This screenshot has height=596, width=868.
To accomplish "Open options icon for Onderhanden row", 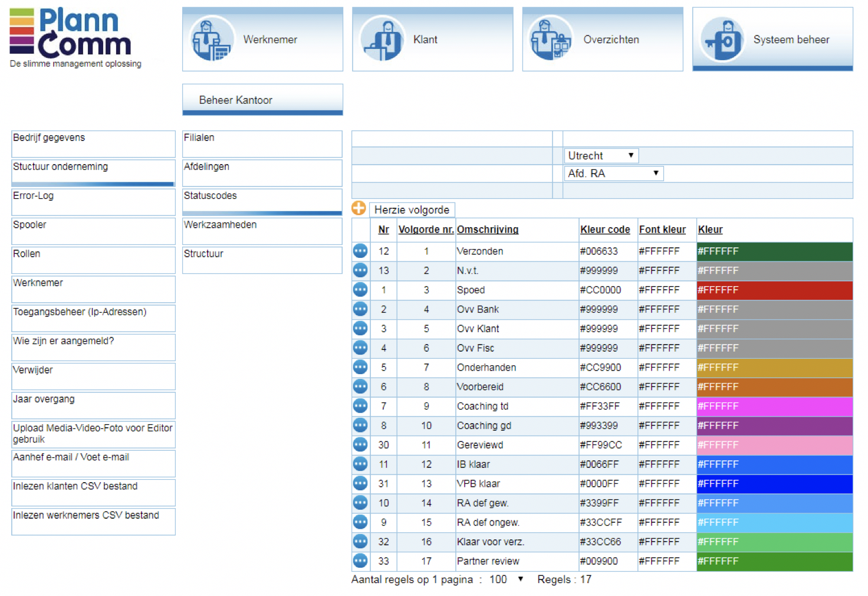I will point(360,367).
